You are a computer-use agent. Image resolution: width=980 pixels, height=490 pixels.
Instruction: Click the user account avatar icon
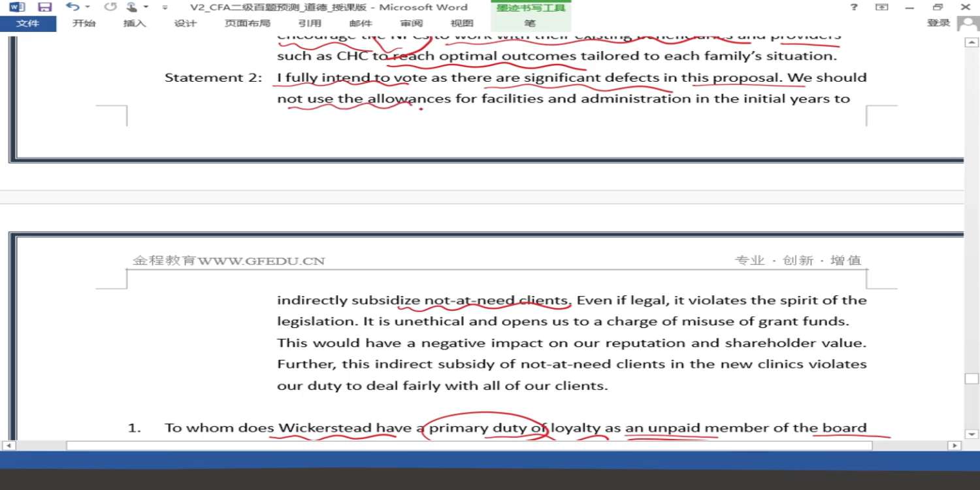click(967, 24)
